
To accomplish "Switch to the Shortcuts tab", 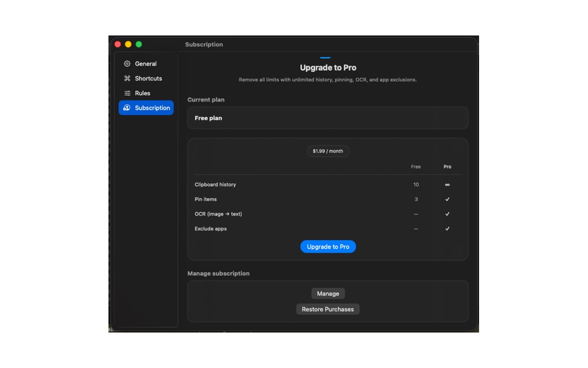I will [147, 78].
